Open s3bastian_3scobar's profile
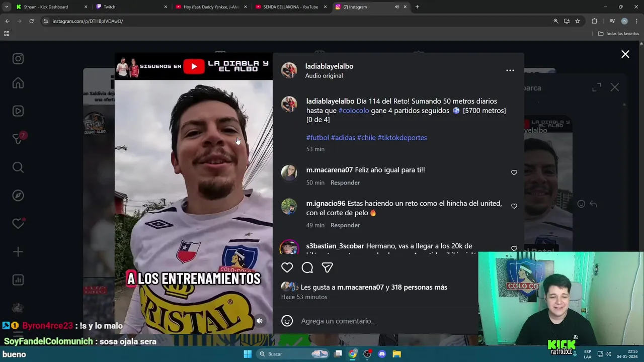 335,246
